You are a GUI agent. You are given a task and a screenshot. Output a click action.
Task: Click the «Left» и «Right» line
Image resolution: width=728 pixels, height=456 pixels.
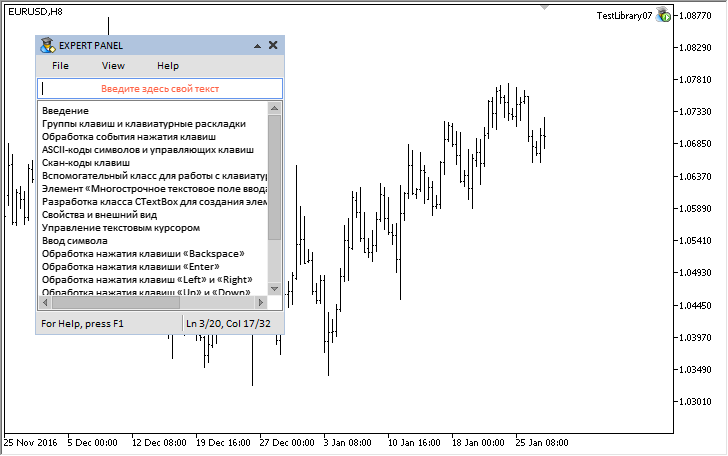[147, 280]
